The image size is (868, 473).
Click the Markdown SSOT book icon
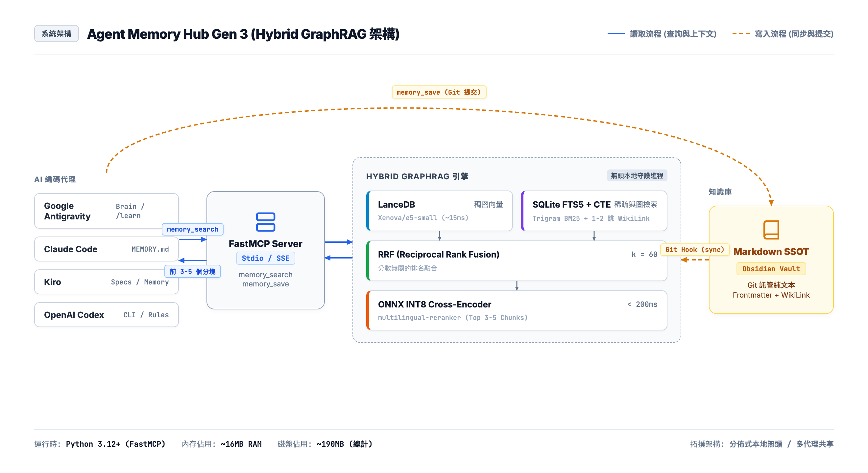(x=771, y=230)
